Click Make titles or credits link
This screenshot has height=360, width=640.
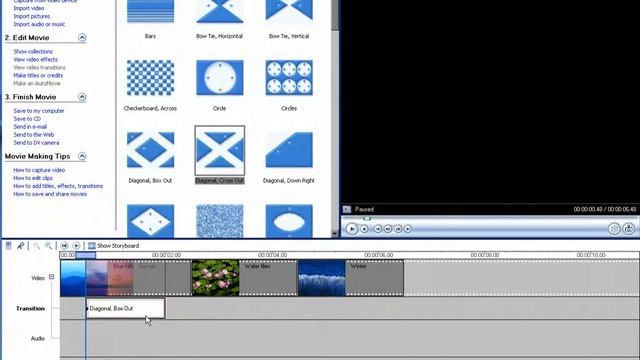coord(38,76)
